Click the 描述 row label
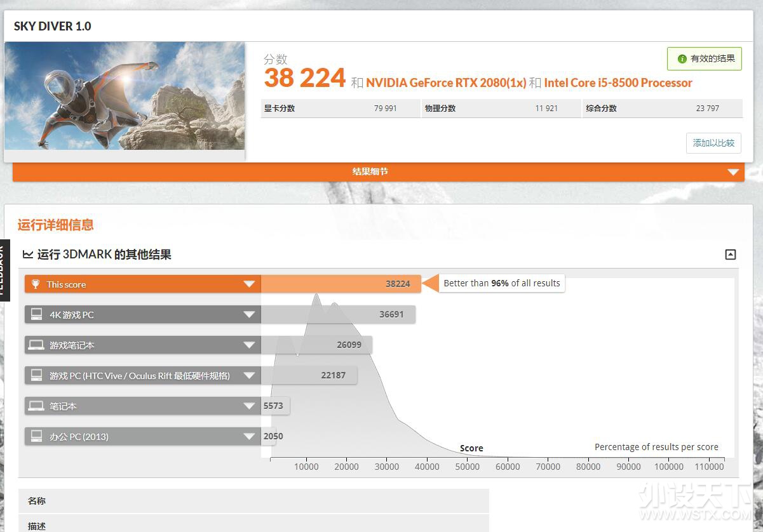This screenshot has width=763, height=532. click(37, 526)
